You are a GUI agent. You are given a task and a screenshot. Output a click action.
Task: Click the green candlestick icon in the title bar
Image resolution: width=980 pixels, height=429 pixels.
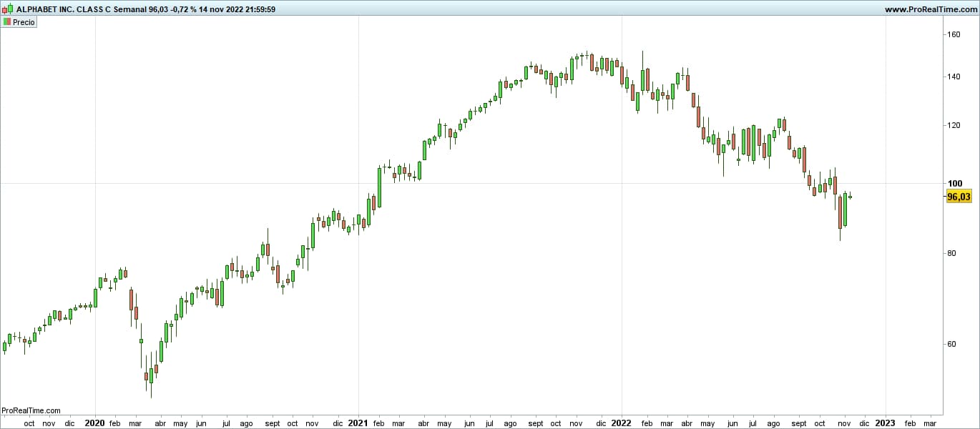click(x=10, y=9)
